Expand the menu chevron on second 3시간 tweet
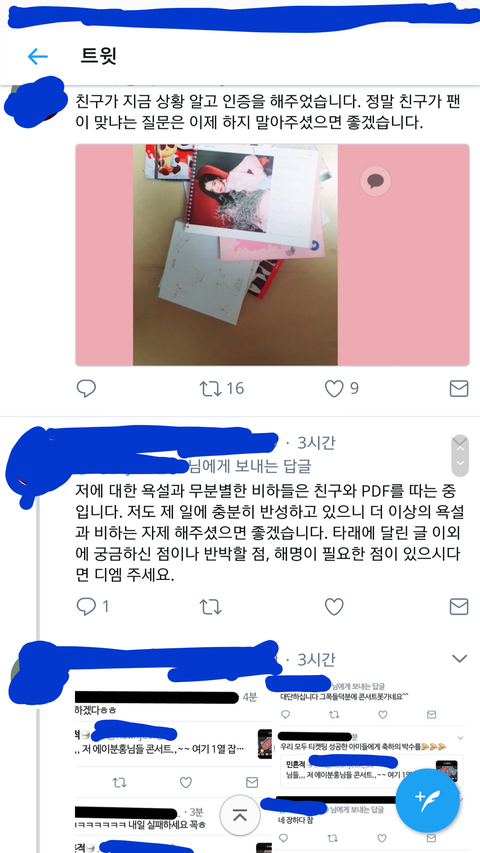This screenshot has width=480, height=853. (x=460, y=659)
